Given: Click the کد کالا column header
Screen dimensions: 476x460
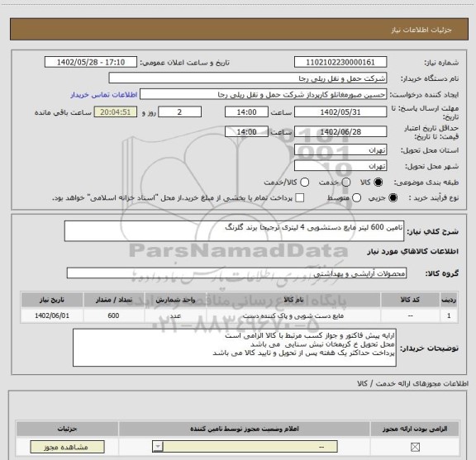Looking at the screenshot, I should click(410, 300).
